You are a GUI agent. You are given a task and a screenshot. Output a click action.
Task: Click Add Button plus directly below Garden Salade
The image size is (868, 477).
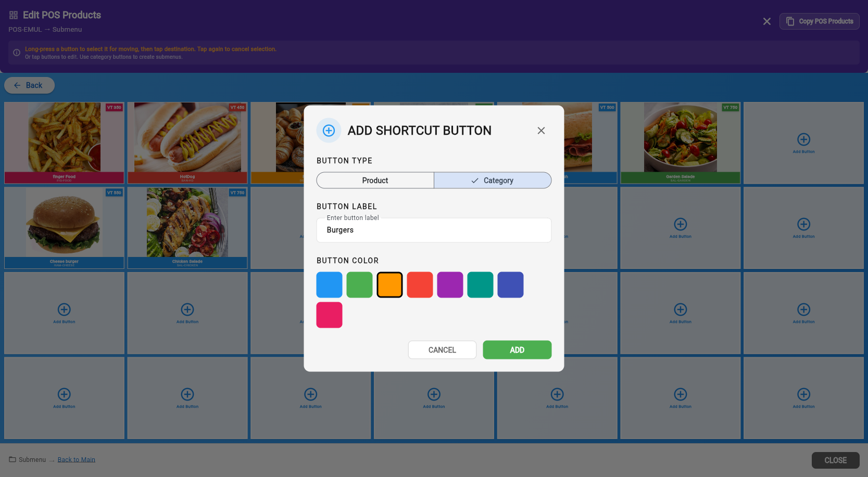(x=680, y=224)
